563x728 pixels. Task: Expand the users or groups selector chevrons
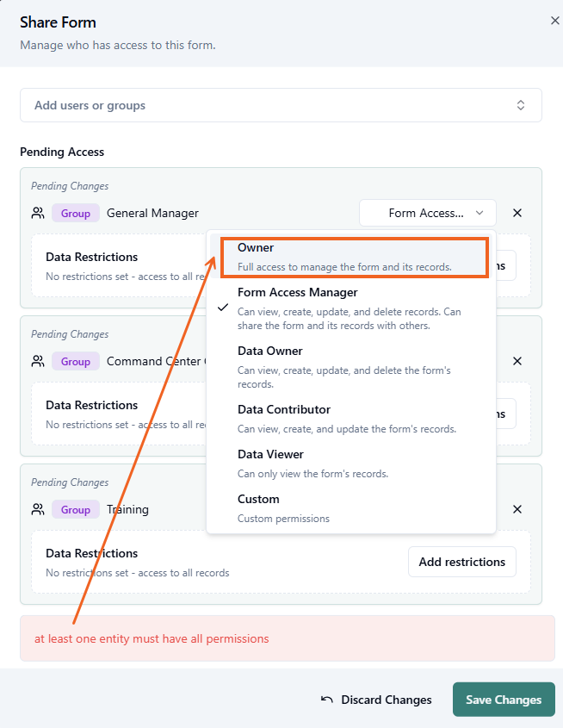520,105
